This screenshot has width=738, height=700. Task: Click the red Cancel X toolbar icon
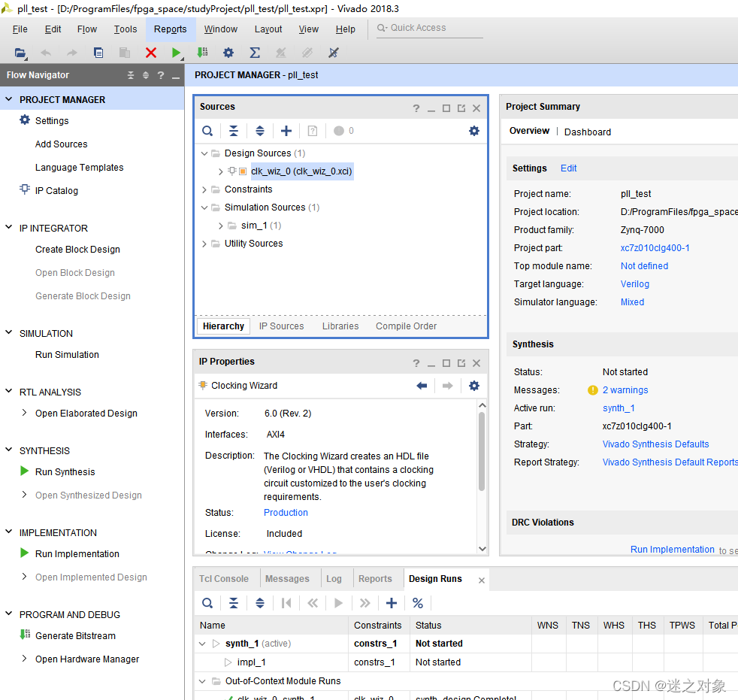click(150, 53)
